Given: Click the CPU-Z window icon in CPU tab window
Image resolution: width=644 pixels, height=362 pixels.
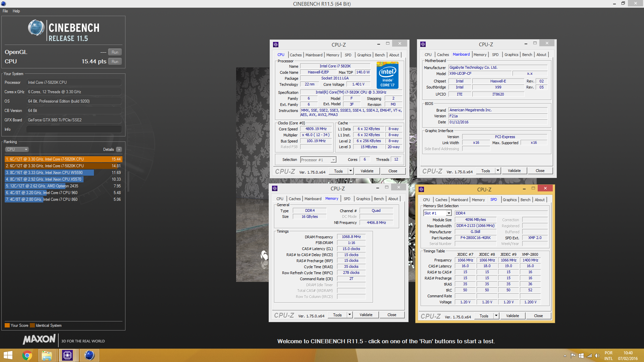Looking at the screenshot, I should pos(276,45).
